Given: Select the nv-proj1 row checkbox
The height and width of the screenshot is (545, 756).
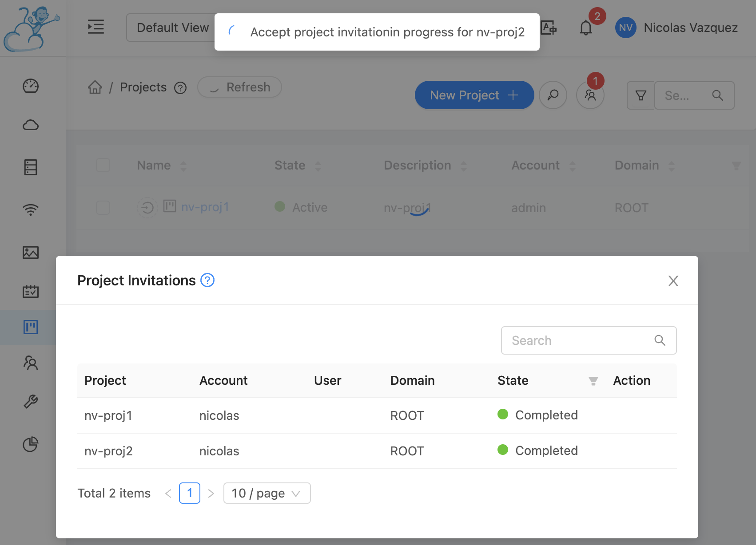Looking at the screenshot, I should point(103,207).
